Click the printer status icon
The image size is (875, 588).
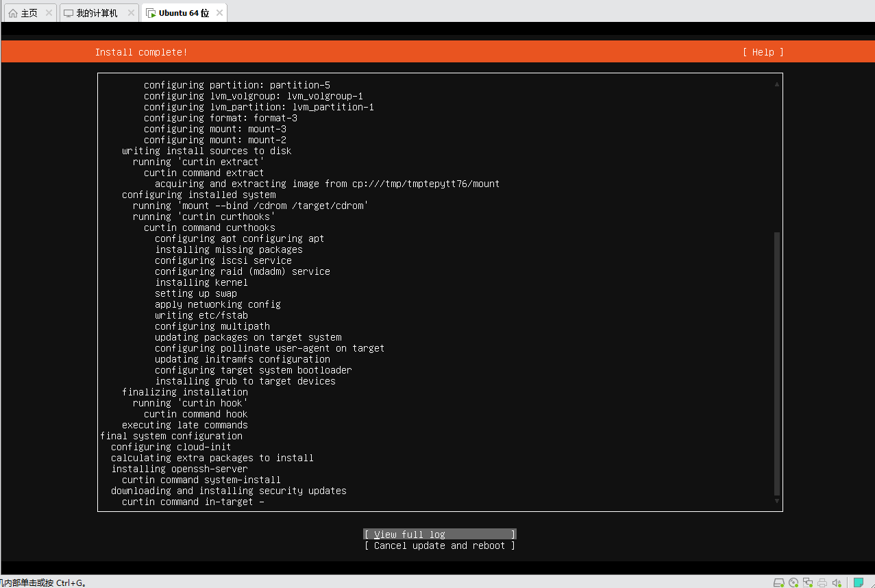tap(821, 582)
